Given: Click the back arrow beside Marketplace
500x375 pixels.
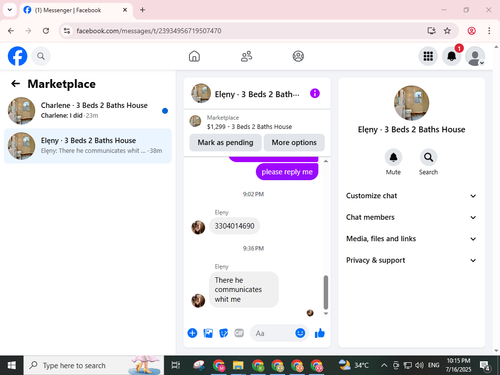Looking at the screenshot, I should [x=16, y=83].
